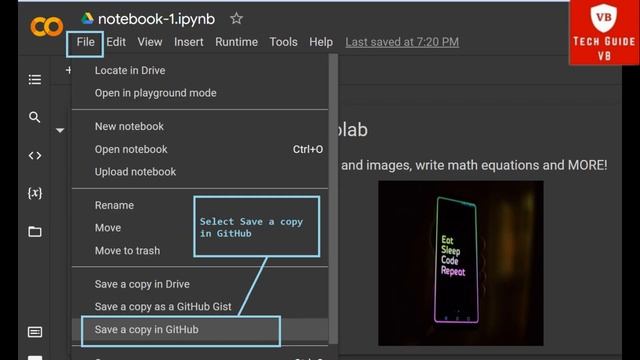
Task: Click the File menu scrollbar
Action: tap(333, 199)
